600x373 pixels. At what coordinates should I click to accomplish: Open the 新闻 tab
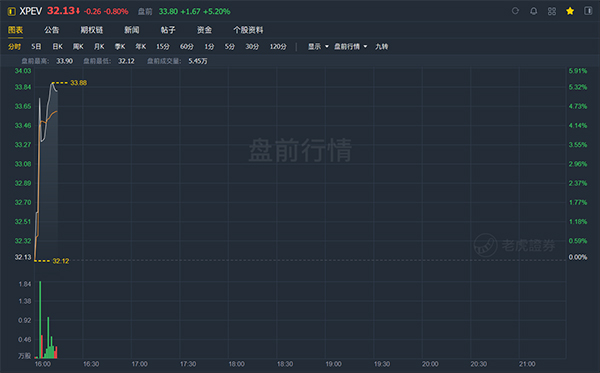coord(132,30)
